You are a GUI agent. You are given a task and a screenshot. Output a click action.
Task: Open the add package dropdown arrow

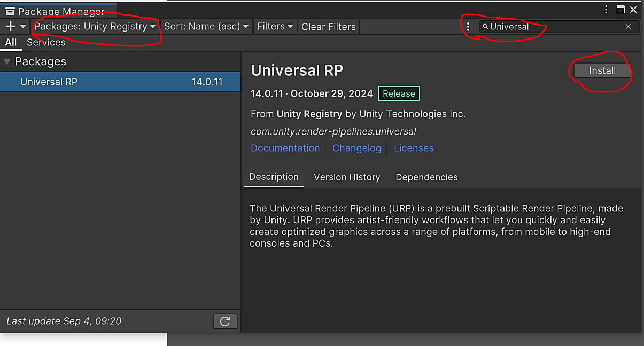(23, 26)
